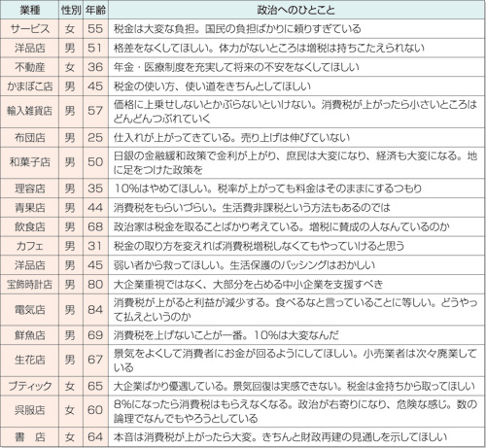Click age 51 cell

pyautogui.click(x=95, y=48)
